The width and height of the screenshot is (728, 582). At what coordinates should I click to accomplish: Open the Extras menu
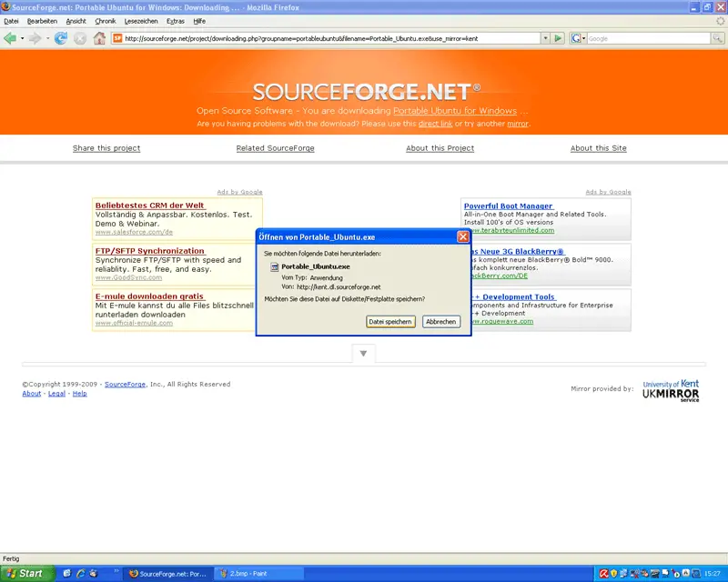[176, 21]
